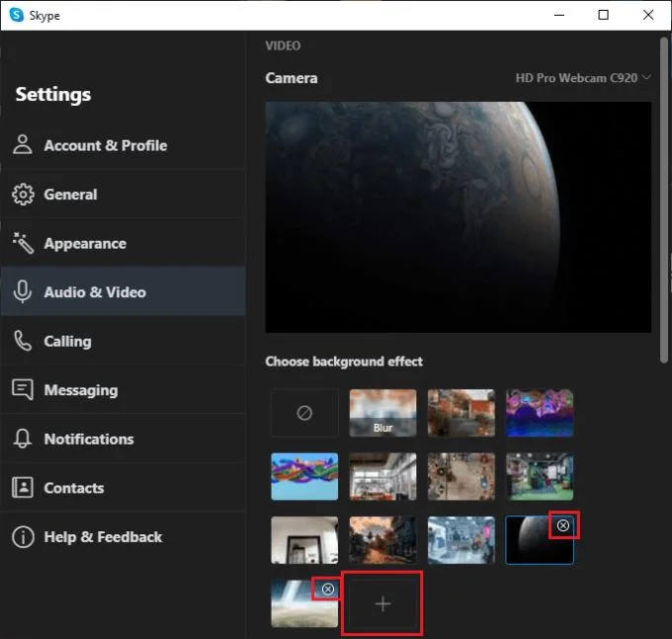Click the Help & Feedback info icon
The image size is (672, 639).
coord(23,536)
